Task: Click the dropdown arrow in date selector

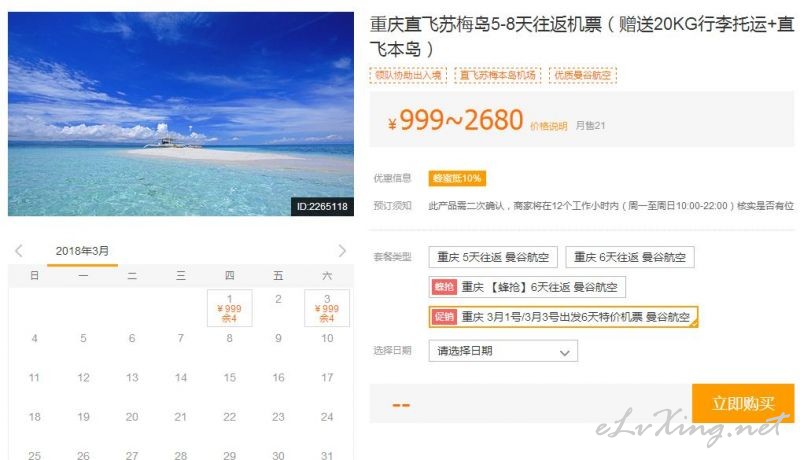Action: point(564,352)
